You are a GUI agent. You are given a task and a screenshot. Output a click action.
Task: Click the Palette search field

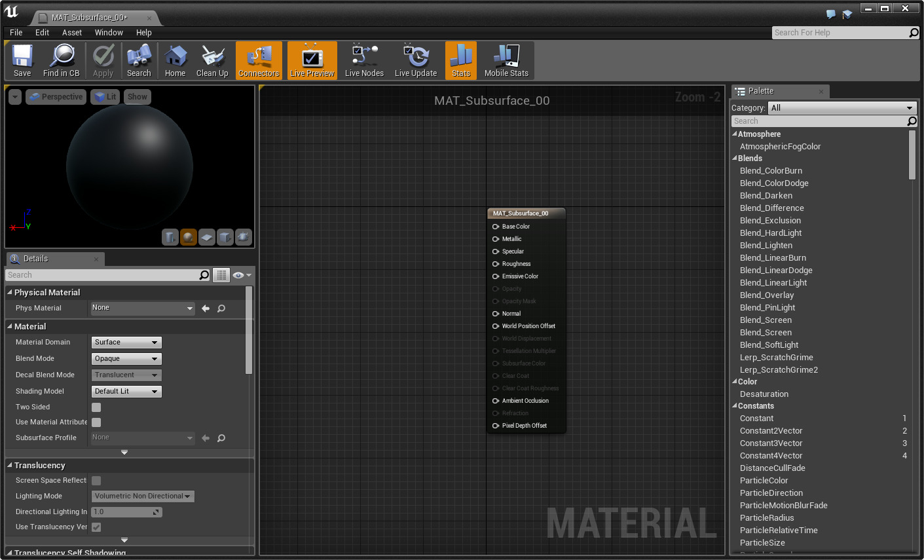pyautogui.click(x=819, y=121)
